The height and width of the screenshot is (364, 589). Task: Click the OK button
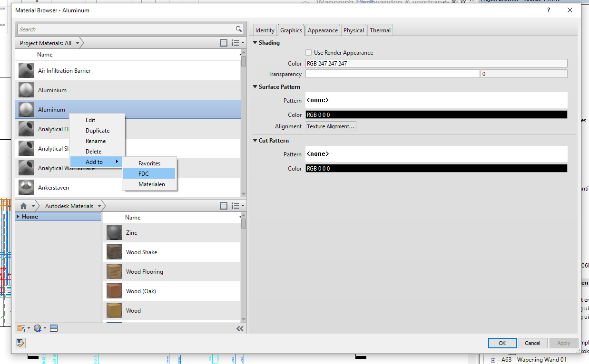click(x=502, y=343)
